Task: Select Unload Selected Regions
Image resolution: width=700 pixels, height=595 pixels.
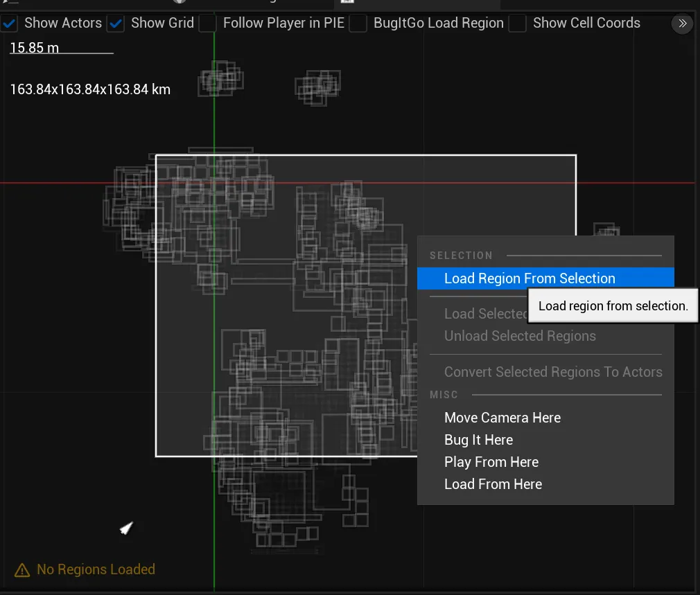Action: point(520,335)
